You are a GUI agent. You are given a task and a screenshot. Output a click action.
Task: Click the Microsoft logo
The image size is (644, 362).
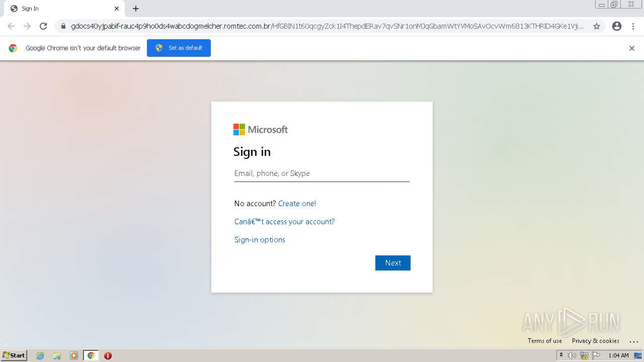tap(261, 130)
